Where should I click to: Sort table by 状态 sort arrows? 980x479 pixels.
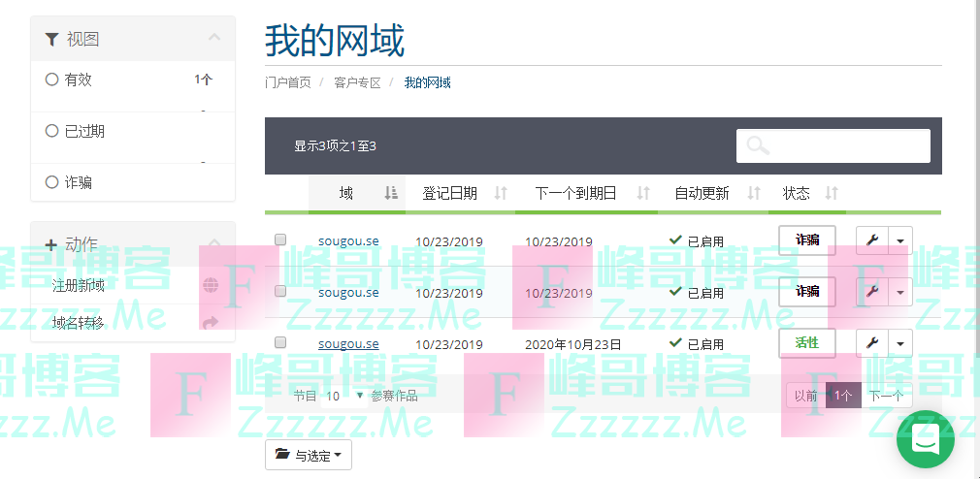tap(831, 194)
